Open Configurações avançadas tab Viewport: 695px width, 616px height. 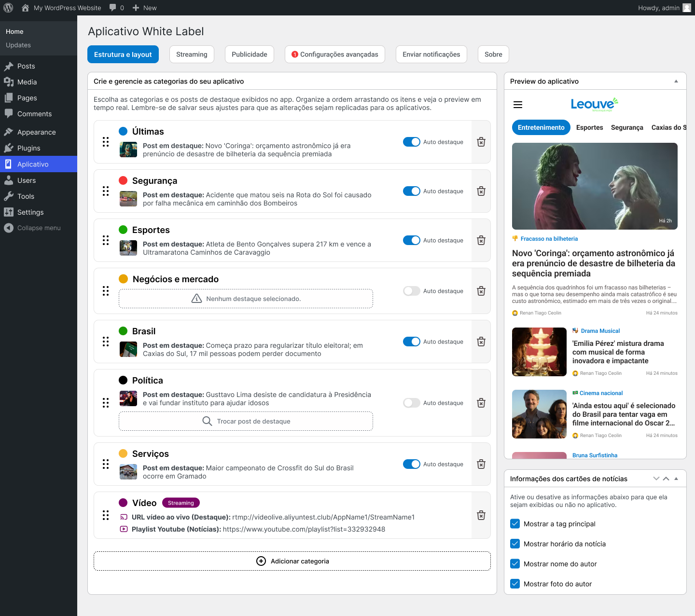pyautogui.click(x=335, y=54)
